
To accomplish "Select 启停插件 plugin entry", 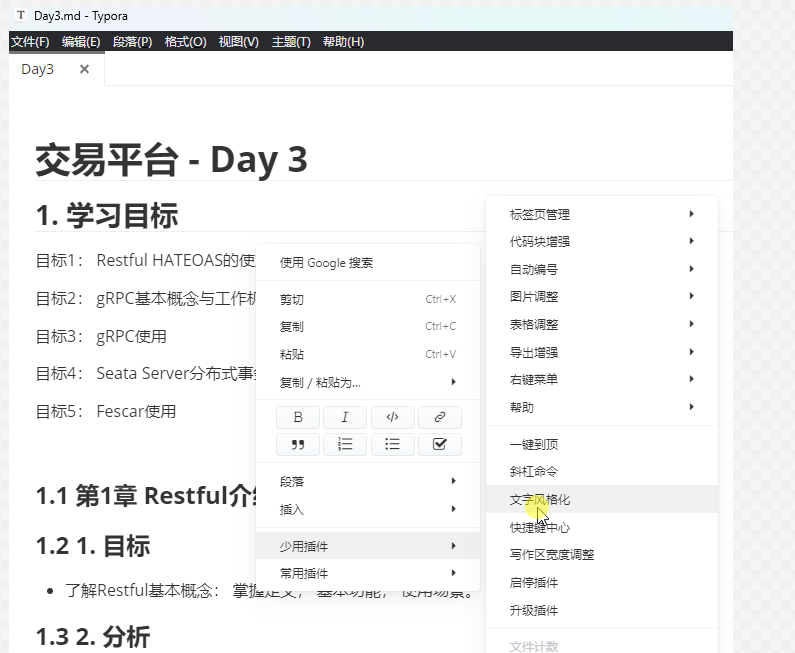I will click(602, 583).
